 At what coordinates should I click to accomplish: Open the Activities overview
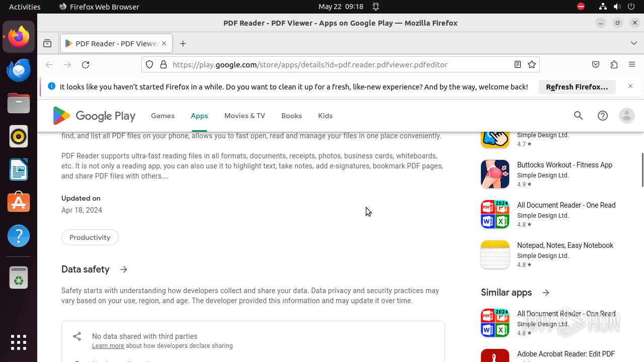click(x=25, y=7)
